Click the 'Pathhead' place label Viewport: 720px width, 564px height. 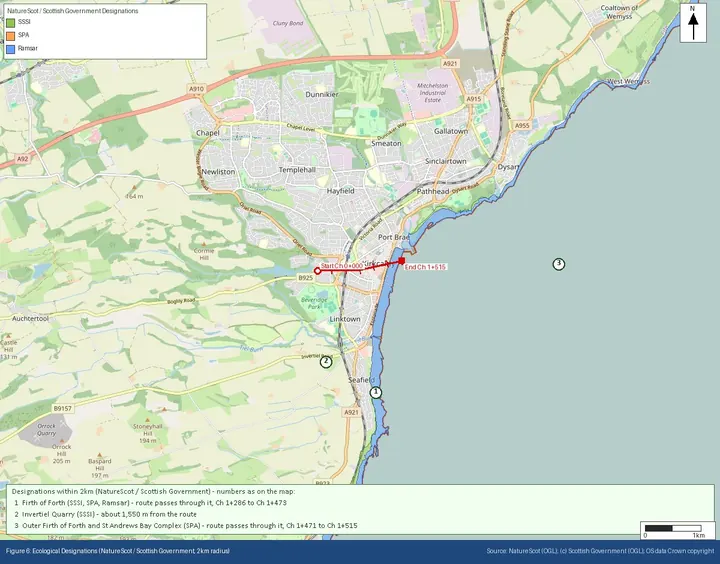click(x=433, y=191)
